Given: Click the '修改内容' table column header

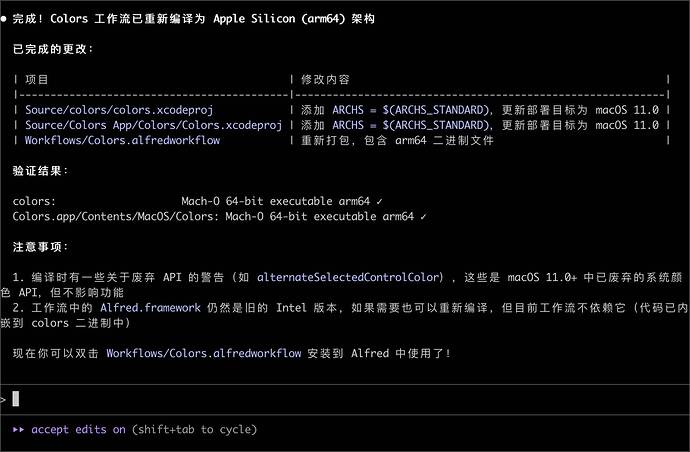Looking at the screenshot, I should [x=325, y=79].
